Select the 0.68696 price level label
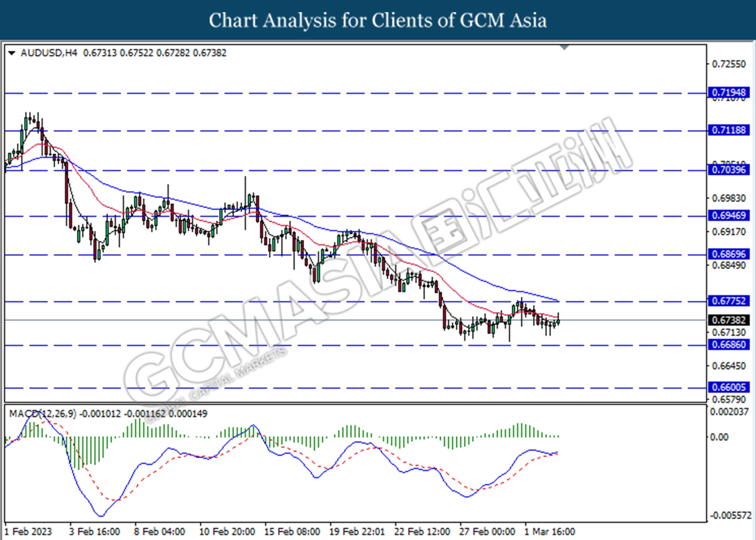This screenshot has width=756, height=540. click(728, 254)
